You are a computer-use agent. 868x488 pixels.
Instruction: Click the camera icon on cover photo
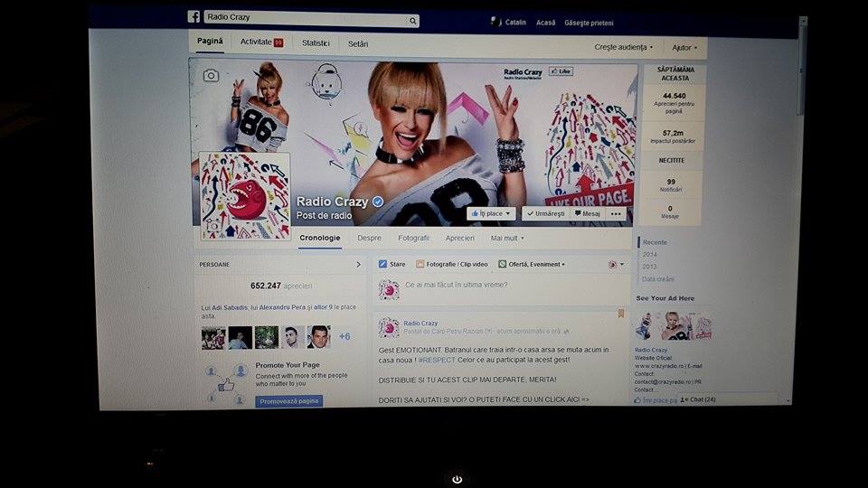tap(211, 75)
